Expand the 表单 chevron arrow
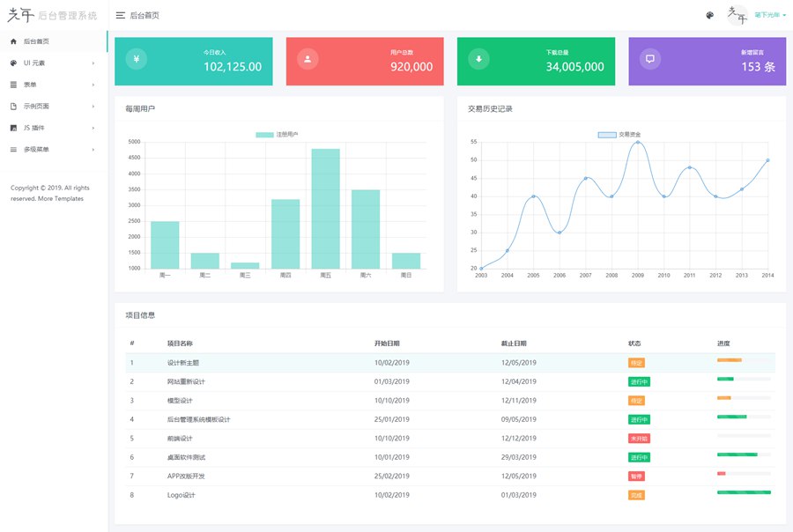 [x=93, y=85]
